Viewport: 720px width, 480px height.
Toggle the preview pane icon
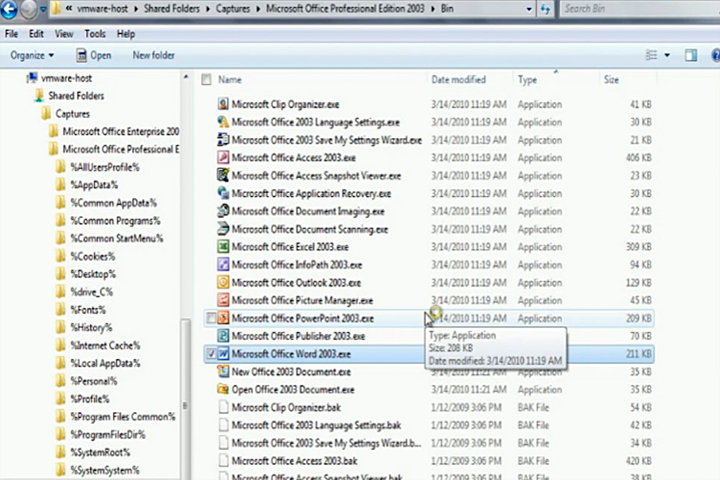[x=691, y=55]
